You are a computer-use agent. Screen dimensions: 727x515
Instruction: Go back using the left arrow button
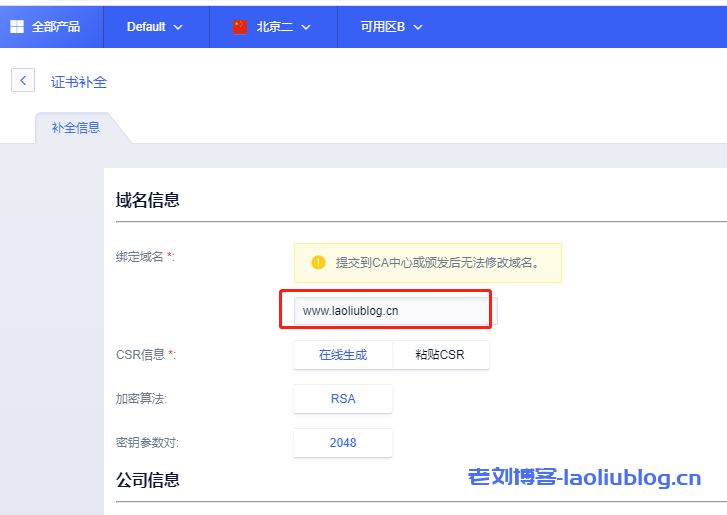click(x=23, y=81)
